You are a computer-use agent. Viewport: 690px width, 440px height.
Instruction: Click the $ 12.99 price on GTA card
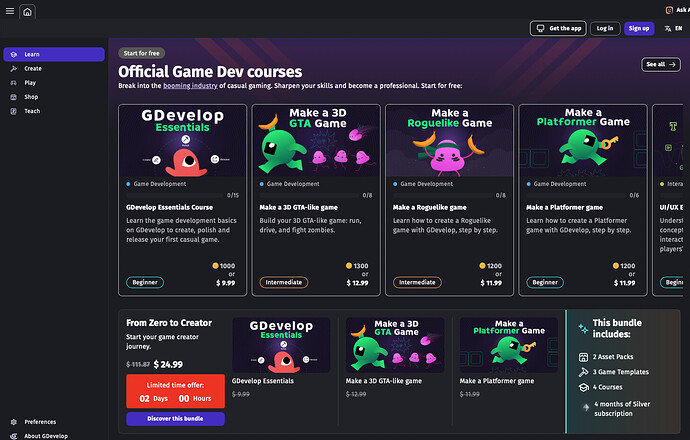pyautogui.click(x=357, y=283)
